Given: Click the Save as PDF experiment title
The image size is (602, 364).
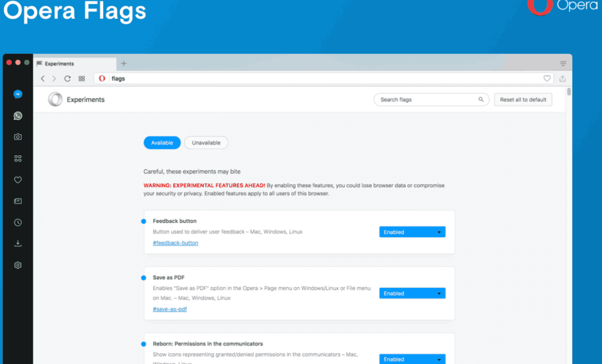Looking at the screenshot, I should pos(169,277).
